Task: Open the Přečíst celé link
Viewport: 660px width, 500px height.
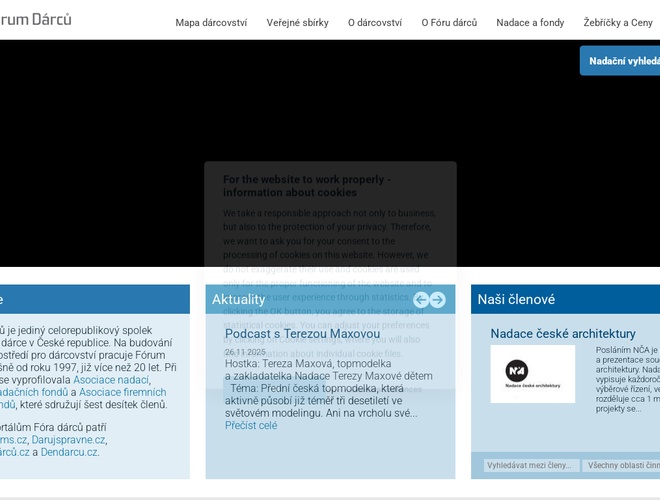Action: tap(251, 425)
